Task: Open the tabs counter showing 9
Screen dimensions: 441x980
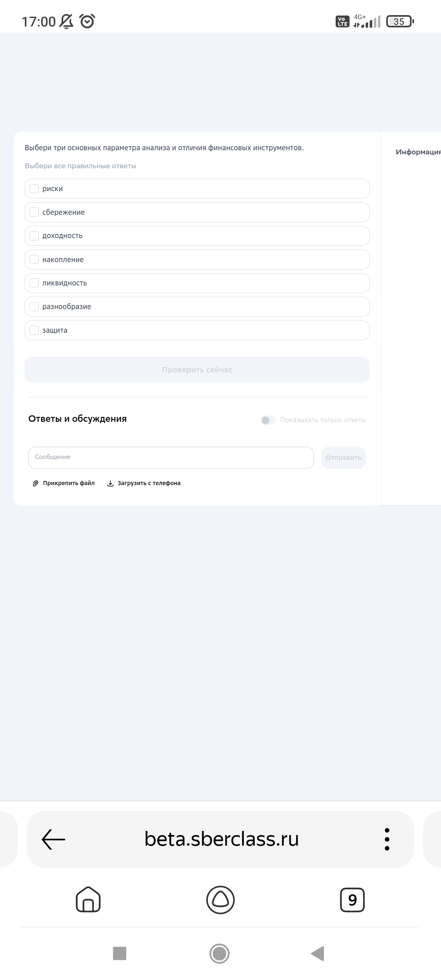Action: (352, 900)
